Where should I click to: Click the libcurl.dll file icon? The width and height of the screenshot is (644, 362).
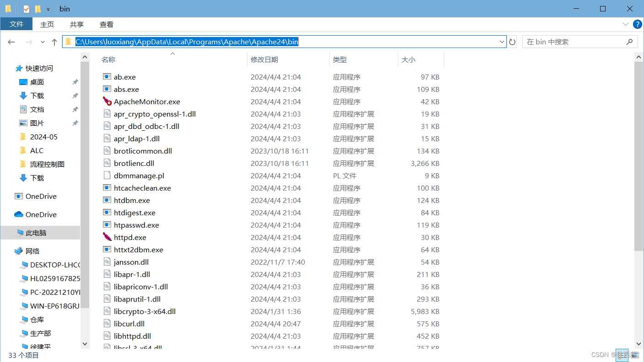(x=107, y=324)
